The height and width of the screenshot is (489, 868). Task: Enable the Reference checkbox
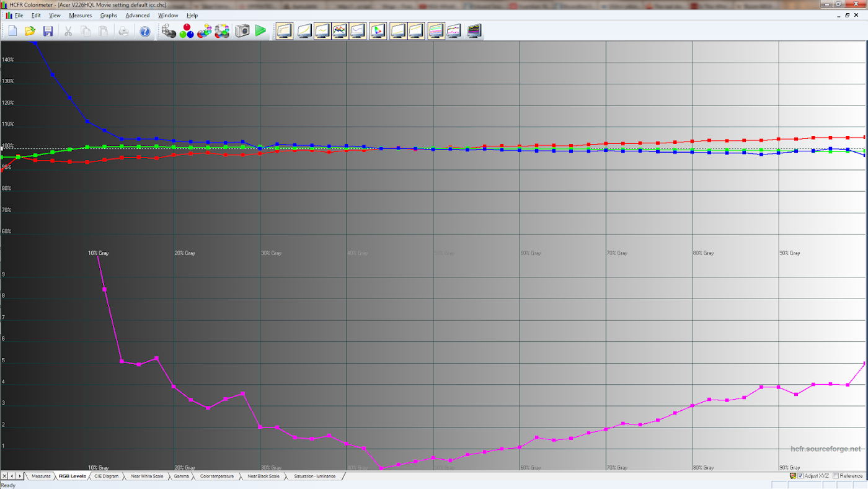tap(836, 476)
